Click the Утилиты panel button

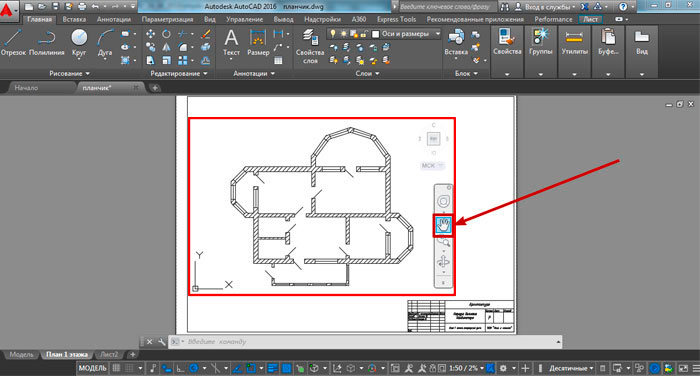click(x=574, y=51)
